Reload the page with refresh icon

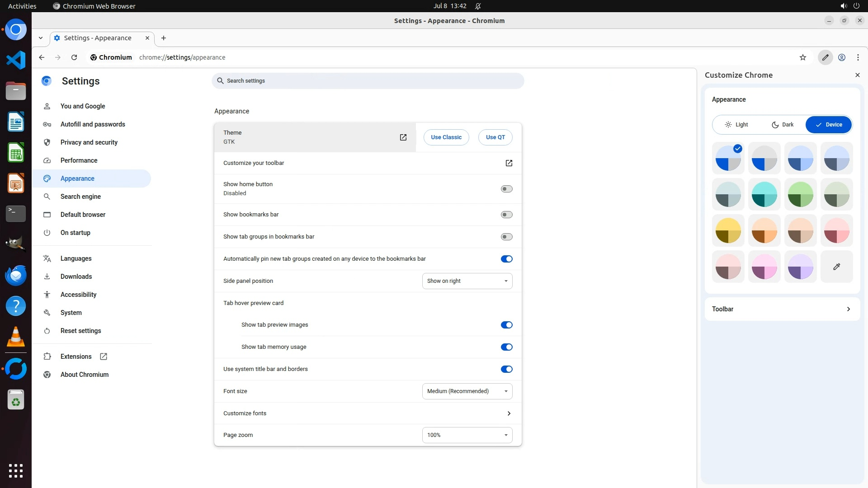(74, 57)
